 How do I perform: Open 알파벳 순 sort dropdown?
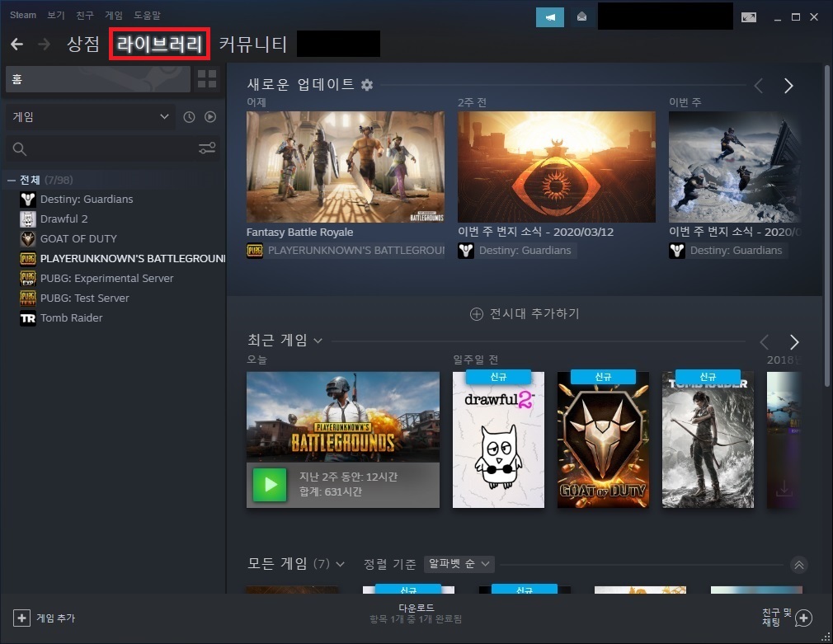[x=459, y=564]
